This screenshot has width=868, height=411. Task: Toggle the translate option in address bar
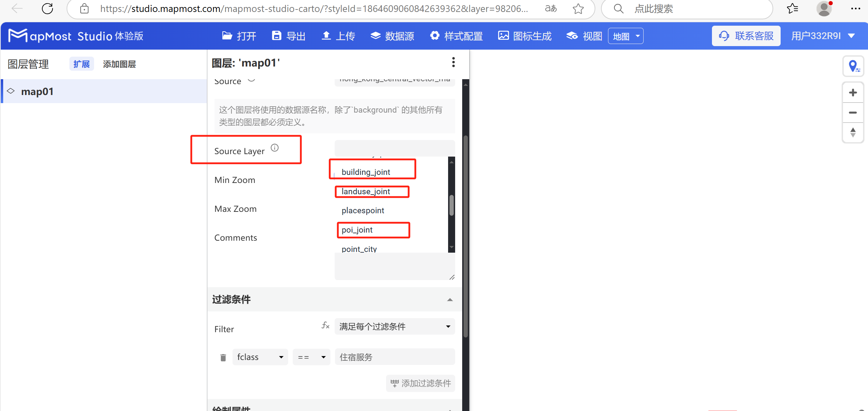point(550,9)
